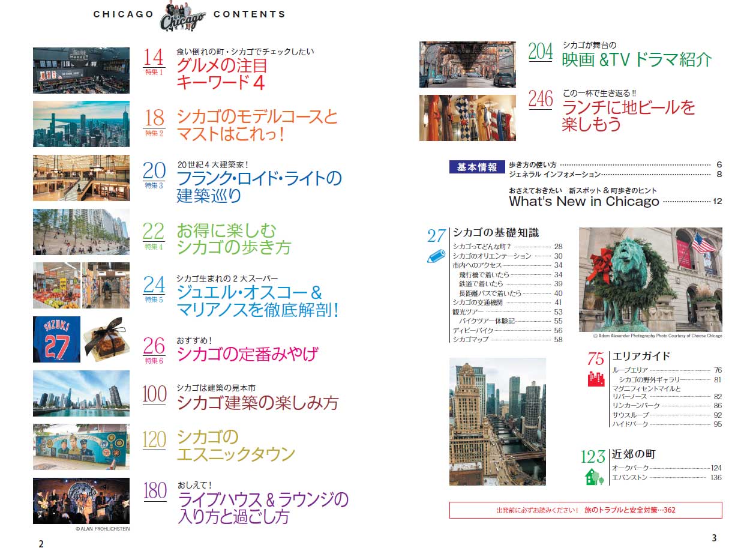This screenshot has height=551, width=756.
Task: Select the シカゴの定番みやげ pink heading
Action: coord(247,354)
